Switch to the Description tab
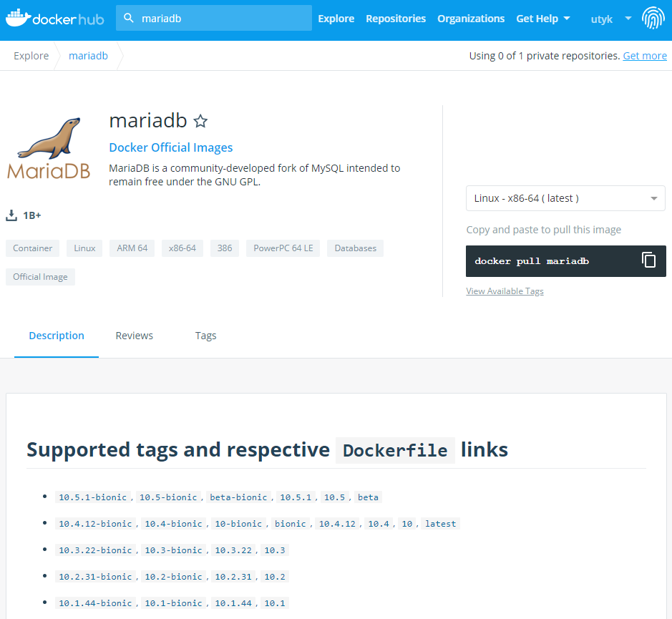672x619 pixels. pos(57,336)
